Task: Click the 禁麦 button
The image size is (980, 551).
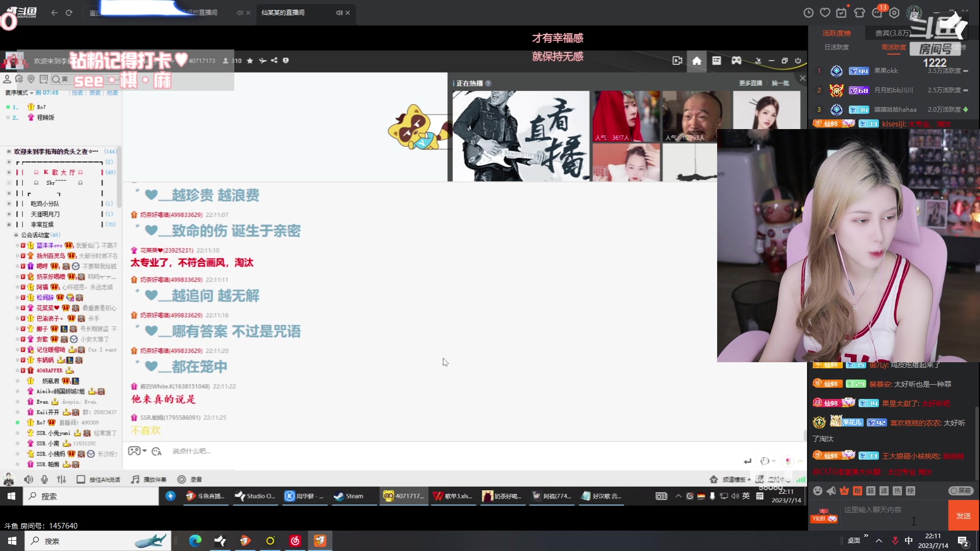Action: coord(95,93)
